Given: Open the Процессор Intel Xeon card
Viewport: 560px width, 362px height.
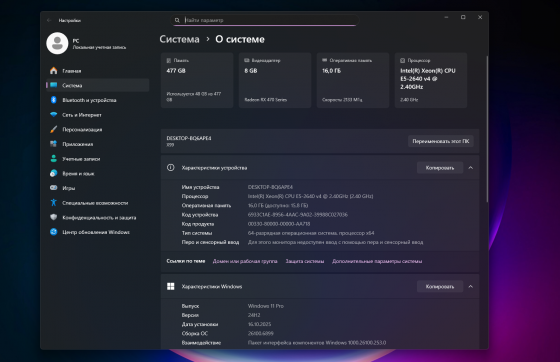Looking at the screenshot, I should click(x=431, y=80).
